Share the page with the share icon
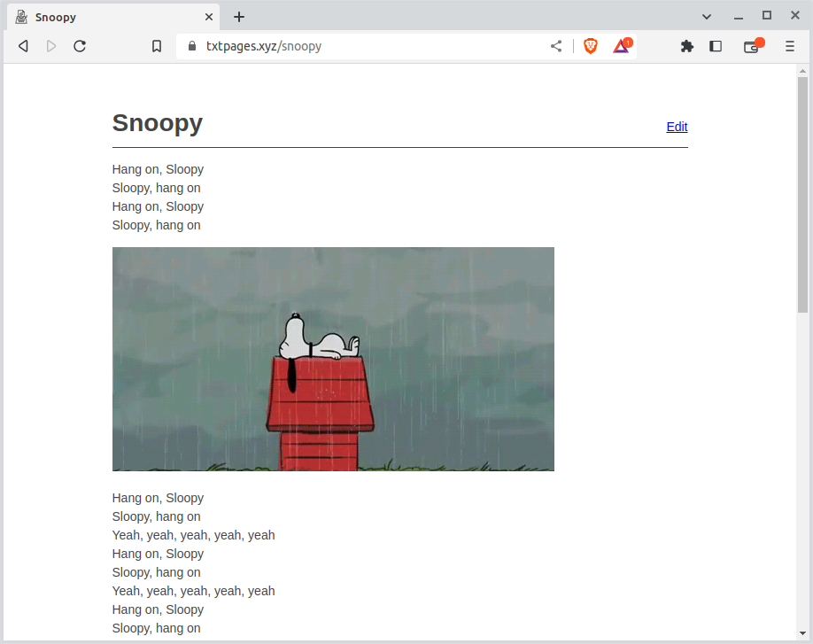This screenshot has width=813, height=644. pyautogui.click(x=556, y=46)
